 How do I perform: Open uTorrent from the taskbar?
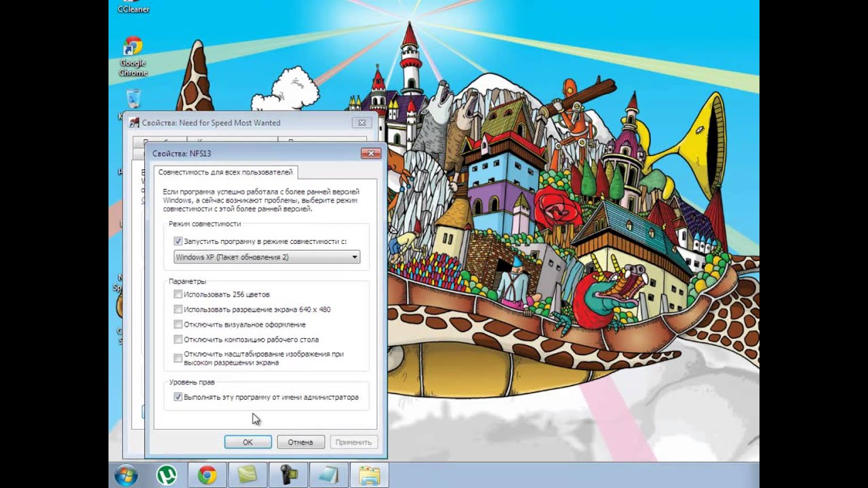coord(166,475)
